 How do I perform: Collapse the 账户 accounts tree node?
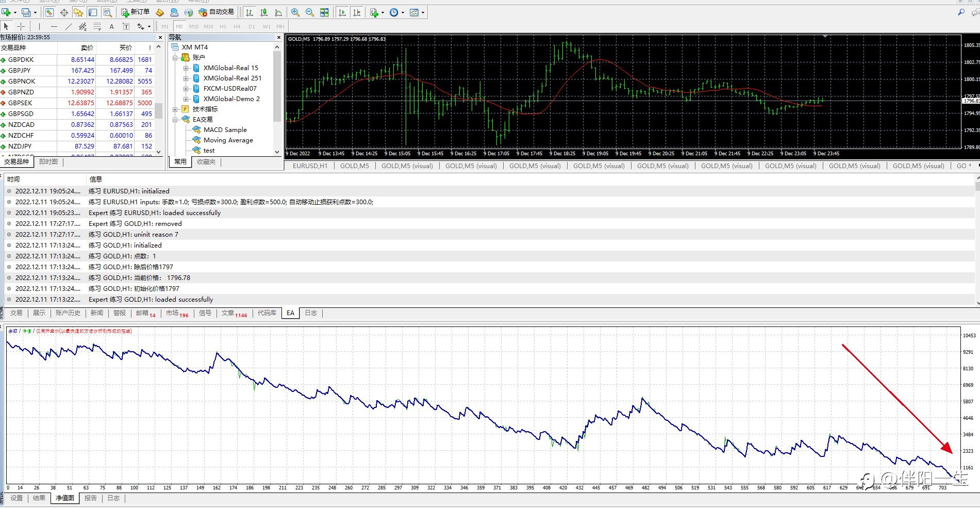[175, 58]
